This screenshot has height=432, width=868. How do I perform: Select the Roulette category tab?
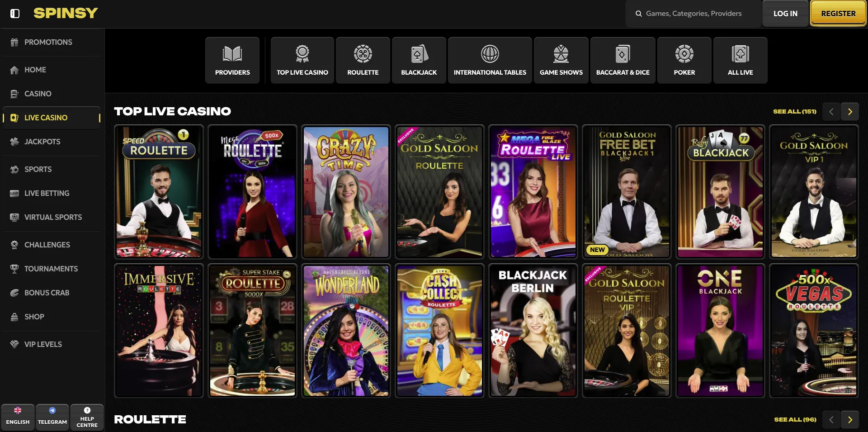(363, 60)
